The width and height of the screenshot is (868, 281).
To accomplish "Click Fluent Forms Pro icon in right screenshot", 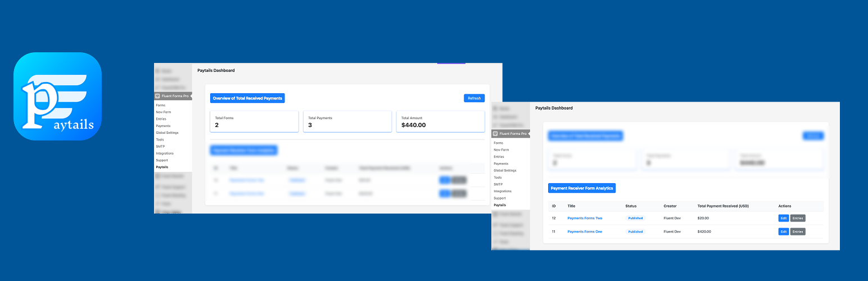I will click(495, 134).
